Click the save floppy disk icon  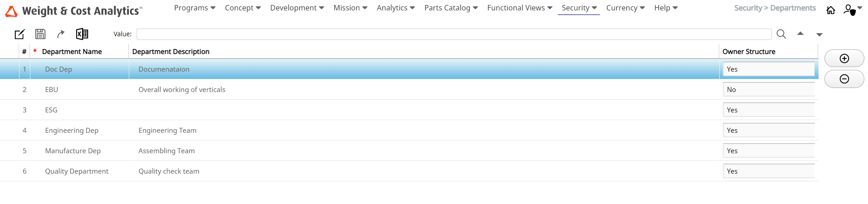click(40, 34)
